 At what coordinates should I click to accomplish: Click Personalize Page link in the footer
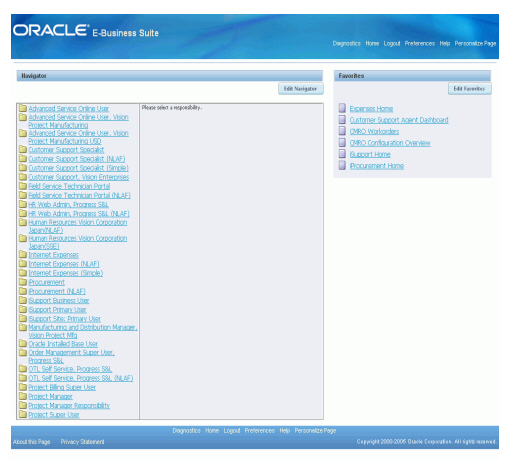tap(315, 431)
